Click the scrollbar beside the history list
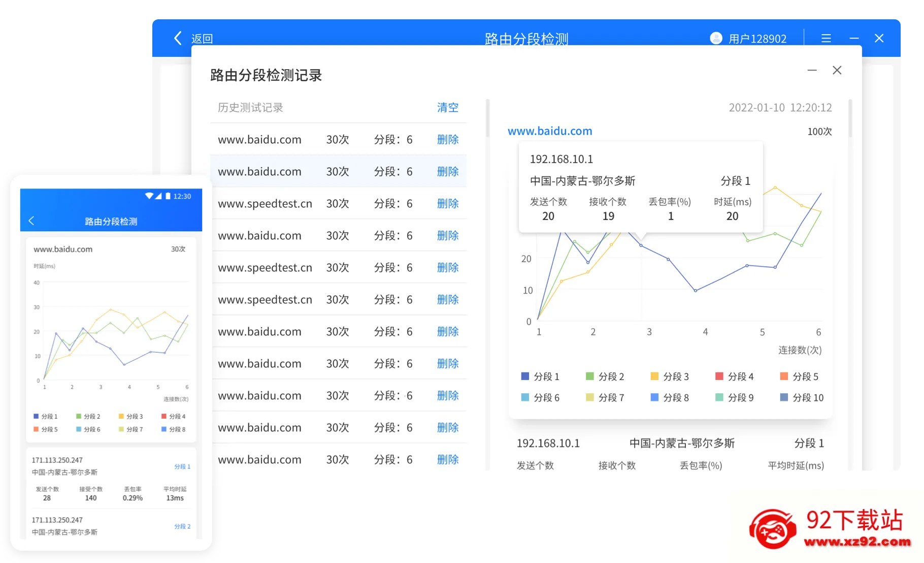 point(487,118)
